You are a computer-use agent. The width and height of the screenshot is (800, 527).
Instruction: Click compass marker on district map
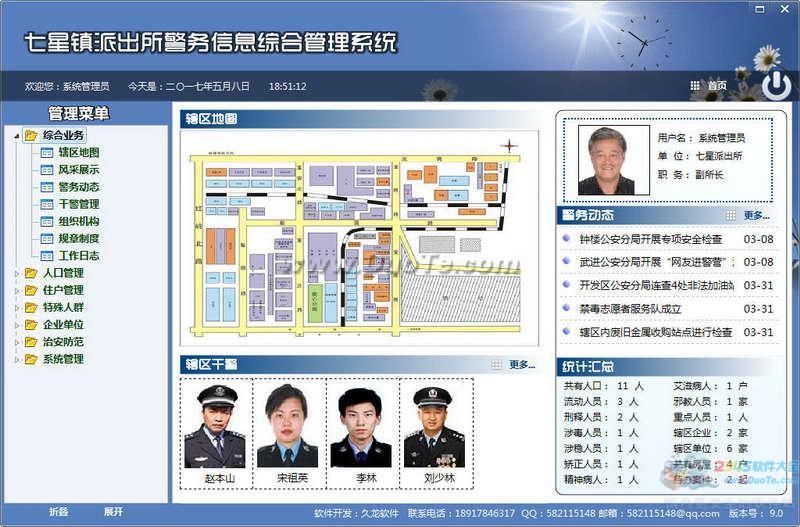[x=509, y=146]
